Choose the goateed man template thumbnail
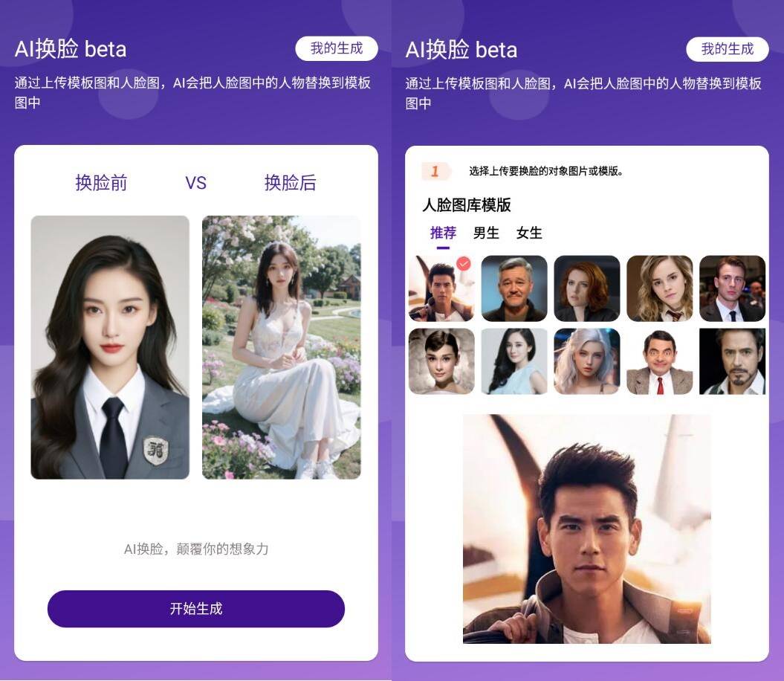The image size is (784, 681). coord(733,361)
